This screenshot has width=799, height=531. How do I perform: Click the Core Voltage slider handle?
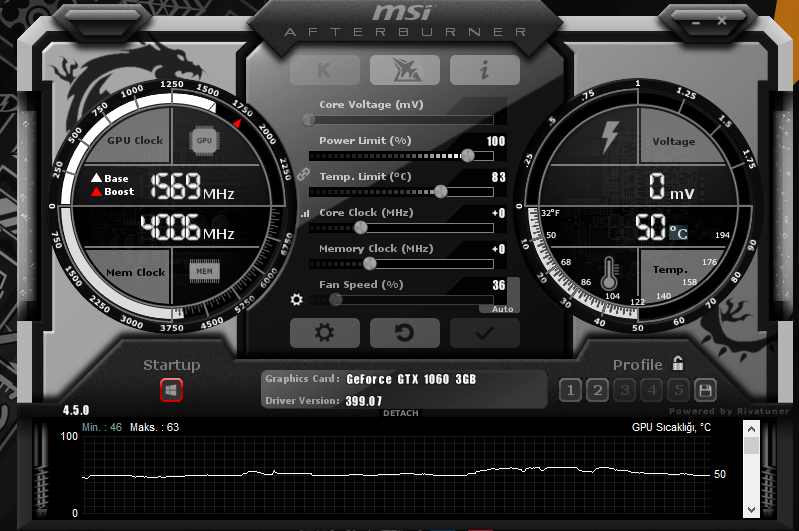point(309,120)
